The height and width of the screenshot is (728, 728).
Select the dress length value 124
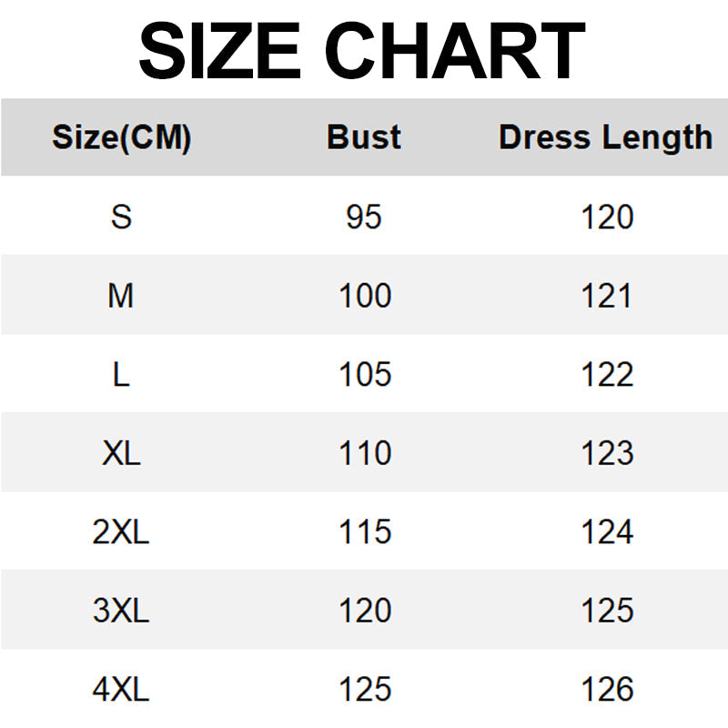pyautogui.click(x=607, y=532)
